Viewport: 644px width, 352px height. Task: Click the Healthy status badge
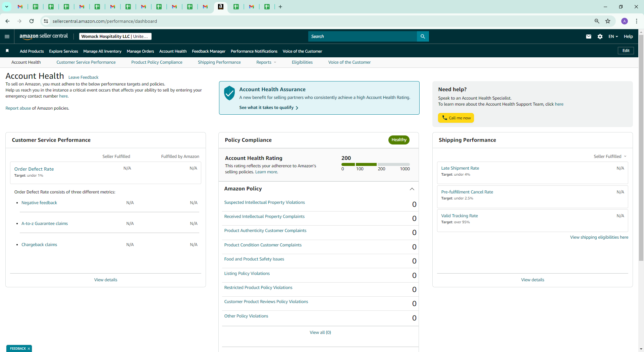pos(399,140)
